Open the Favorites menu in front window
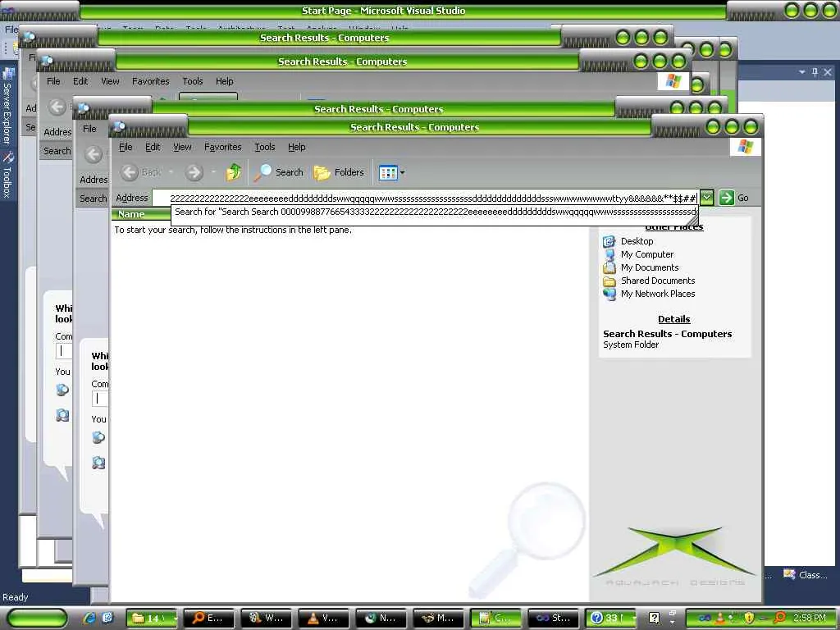 223,147
